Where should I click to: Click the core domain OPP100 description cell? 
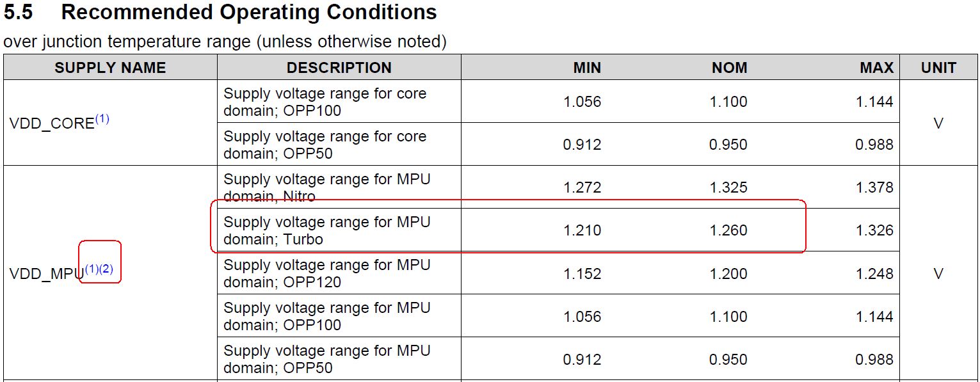(339, 102)
